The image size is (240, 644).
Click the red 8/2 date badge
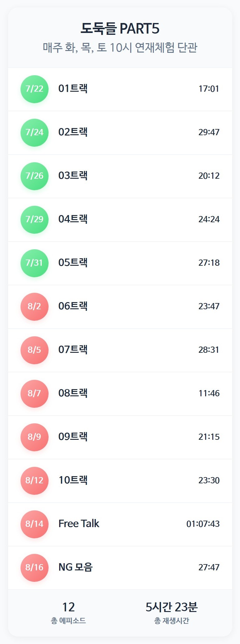tap(35, 307)
